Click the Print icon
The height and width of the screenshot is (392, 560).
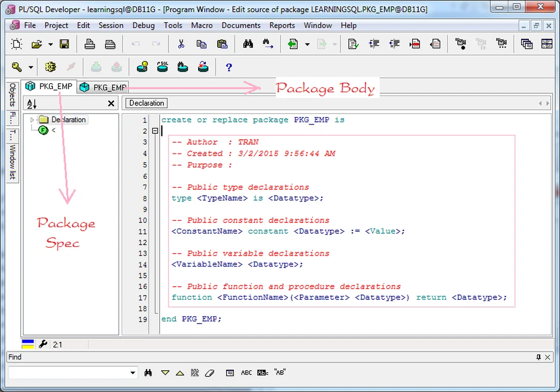coord(89,44)
